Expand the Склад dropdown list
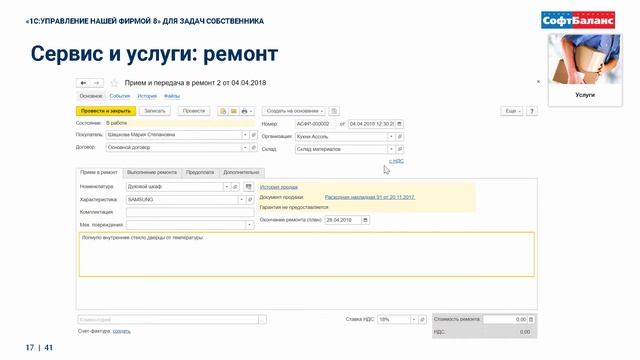This screenshot has width=640, height=360. 391,149
